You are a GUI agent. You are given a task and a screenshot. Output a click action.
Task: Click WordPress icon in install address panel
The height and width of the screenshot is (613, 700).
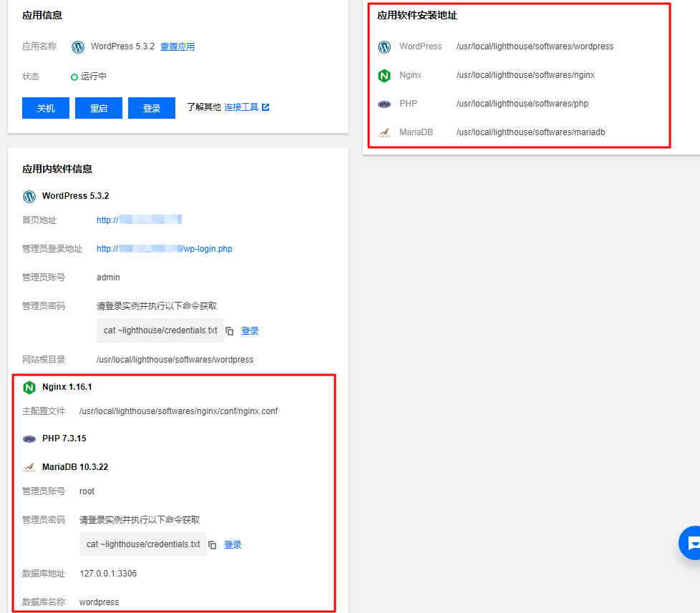coord(384,46)
